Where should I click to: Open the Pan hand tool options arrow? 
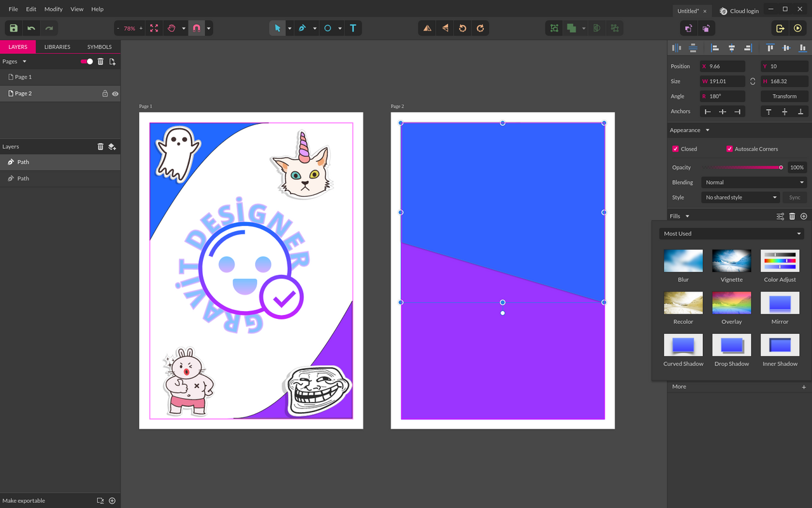[183, 29]
